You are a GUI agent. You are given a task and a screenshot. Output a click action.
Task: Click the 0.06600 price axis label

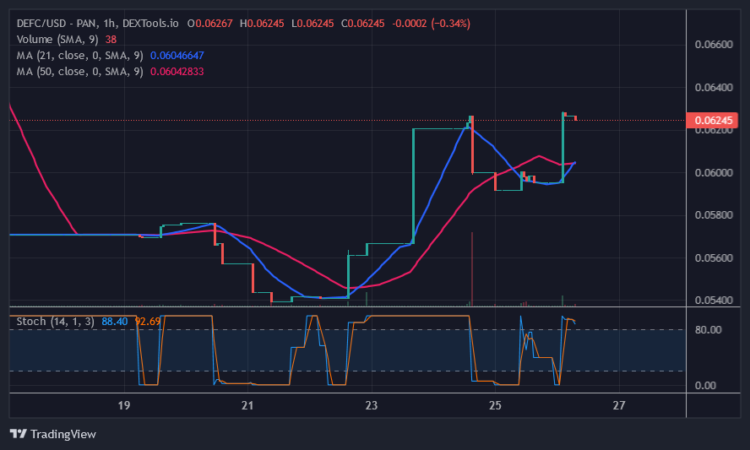tap(714, 44)
